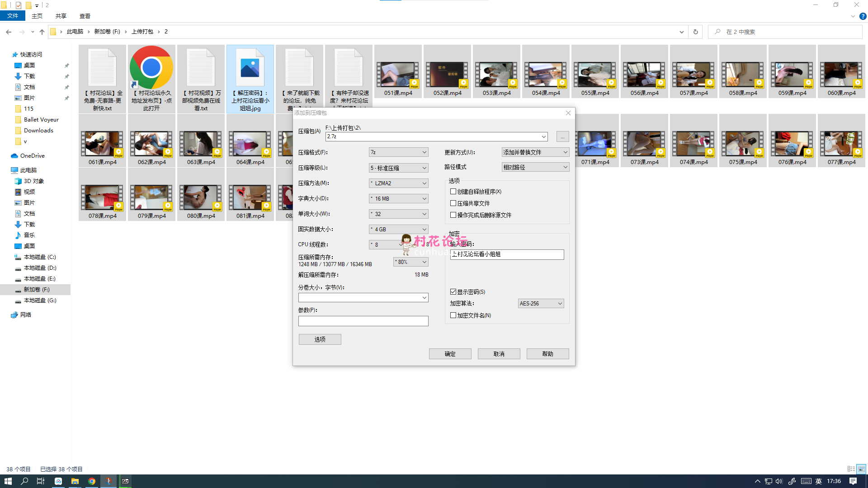This screenshot has height=488, width=868.
Task: Open the 共享 ribbon tab
Action: click(60, 16)
